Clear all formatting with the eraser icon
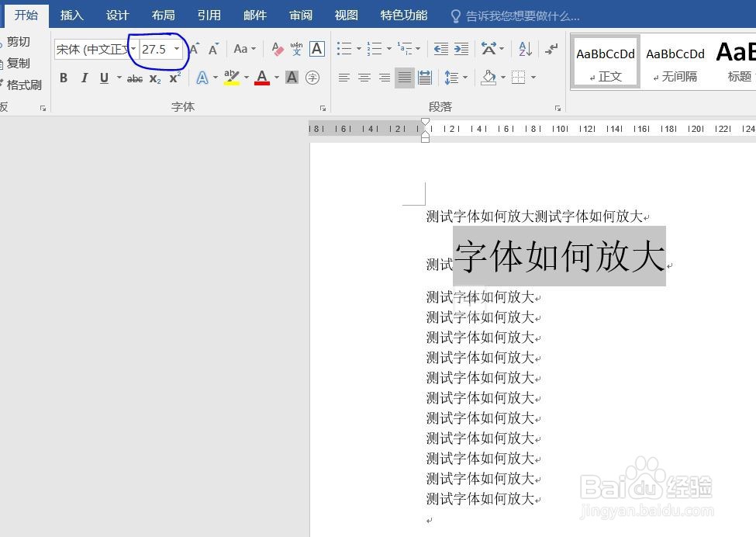 pyautogui.click(x=278, y=50)
